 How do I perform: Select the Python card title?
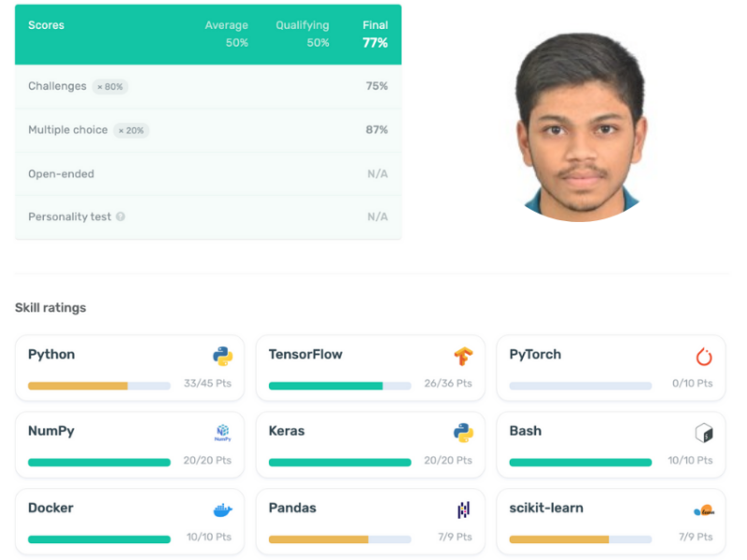51,355
